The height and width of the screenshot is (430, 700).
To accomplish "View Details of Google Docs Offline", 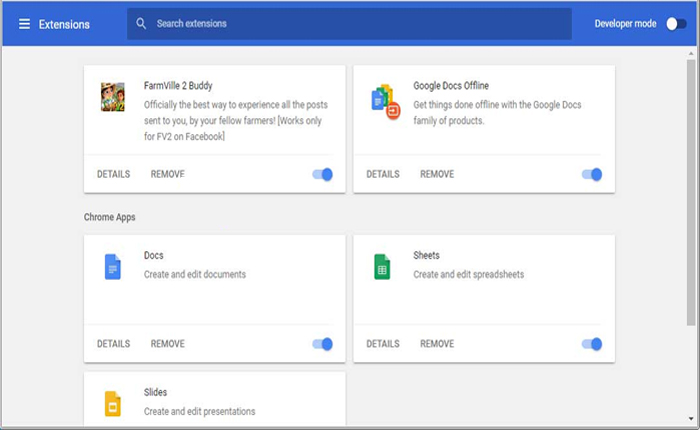I will pyautogui.click(x=383, y=175).
